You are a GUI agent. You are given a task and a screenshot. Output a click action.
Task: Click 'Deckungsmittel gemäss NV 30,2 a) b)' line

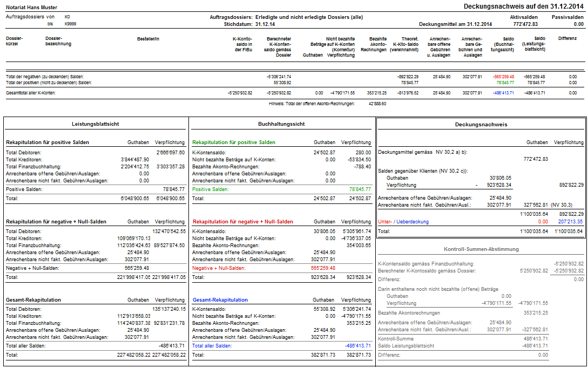(423, 152)
